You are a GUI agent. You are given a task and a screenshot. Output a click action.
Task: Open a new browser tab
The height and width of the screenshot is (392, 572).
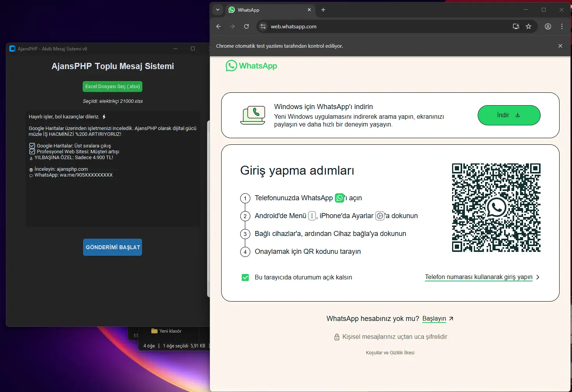pyautogui.click(x=323, y=10)
